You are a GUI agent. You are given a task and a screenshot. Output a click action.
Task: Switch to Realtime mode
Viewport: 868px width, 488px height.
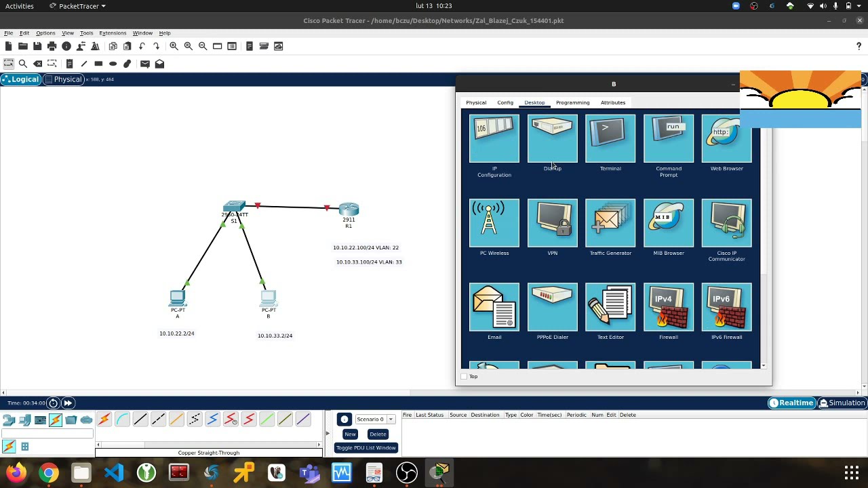791,403
